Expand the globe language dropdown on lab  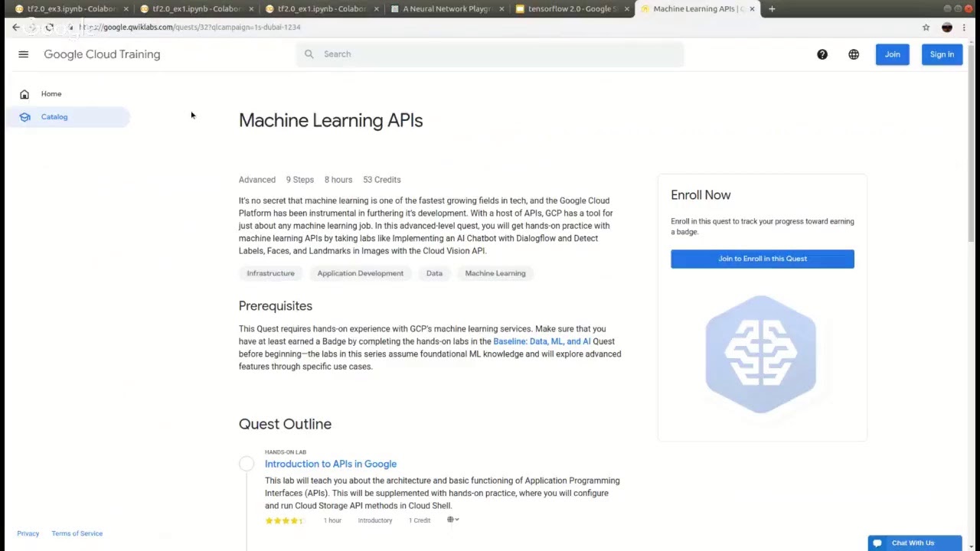(x=453, y=520)
